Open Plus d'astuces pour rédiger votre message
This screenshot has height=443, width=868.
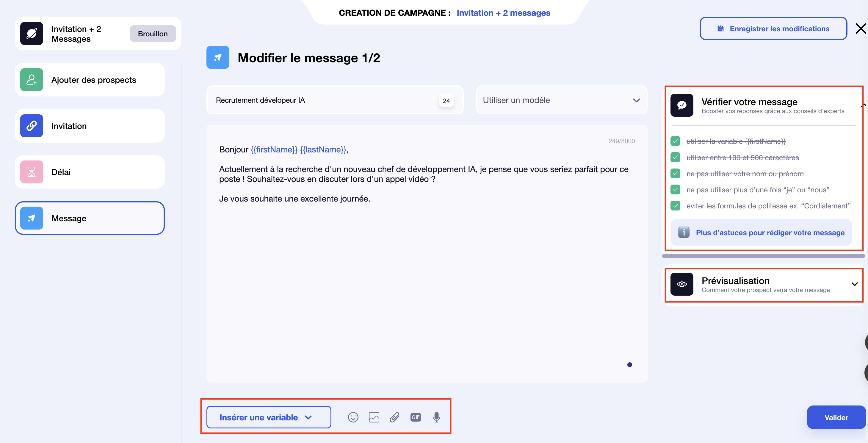[x=761, y=232]
